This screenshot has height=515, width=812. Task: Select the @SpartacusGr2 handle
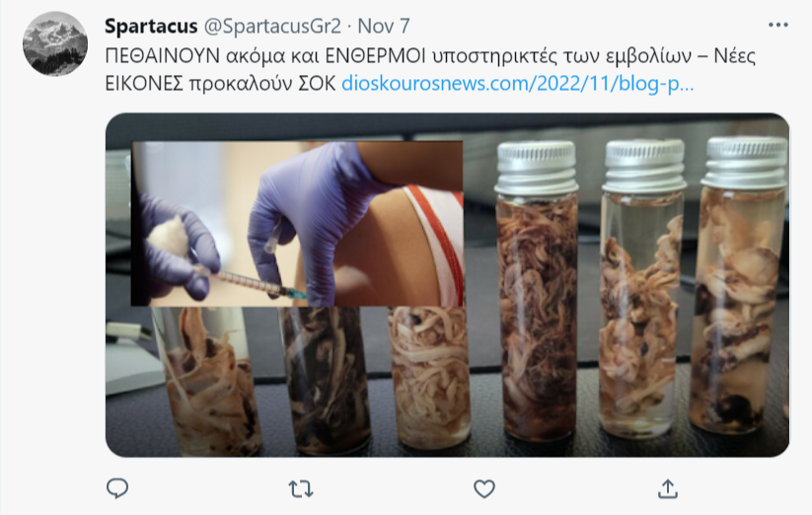click(272, 26)
